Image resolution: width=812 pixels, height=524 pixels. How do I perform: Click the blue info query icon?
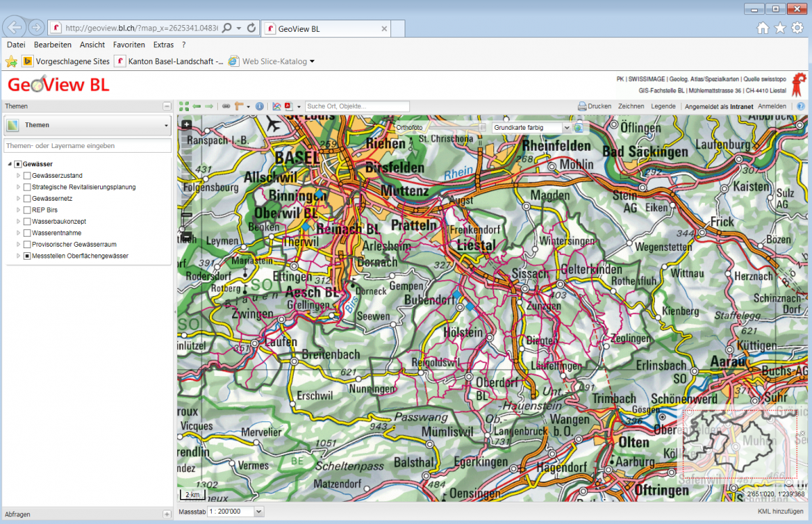coord(260,106)
